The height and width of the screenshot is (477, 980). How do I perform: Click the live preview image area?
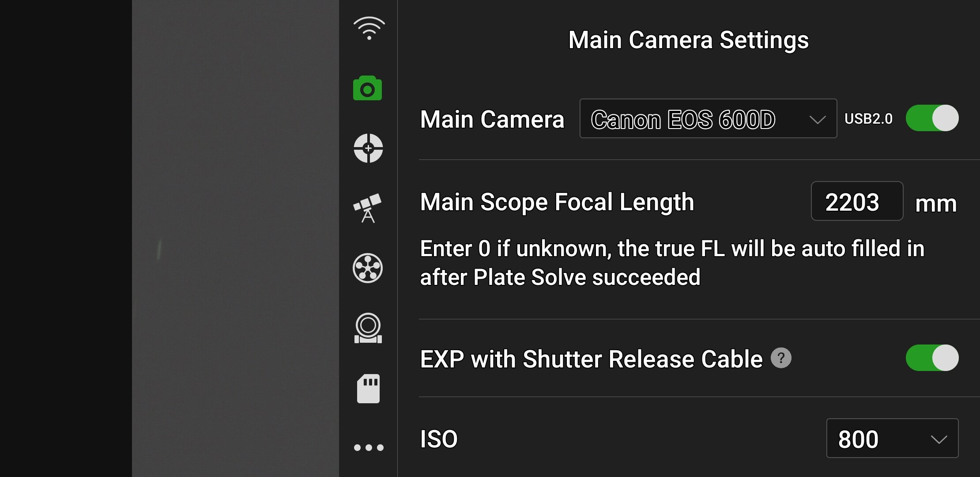(235, 238)
